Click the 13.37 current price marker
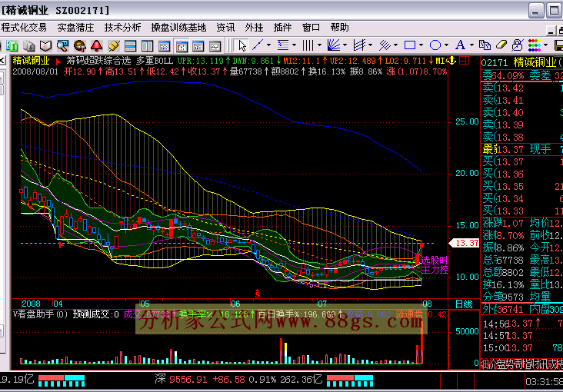 (x=465, y=243)
